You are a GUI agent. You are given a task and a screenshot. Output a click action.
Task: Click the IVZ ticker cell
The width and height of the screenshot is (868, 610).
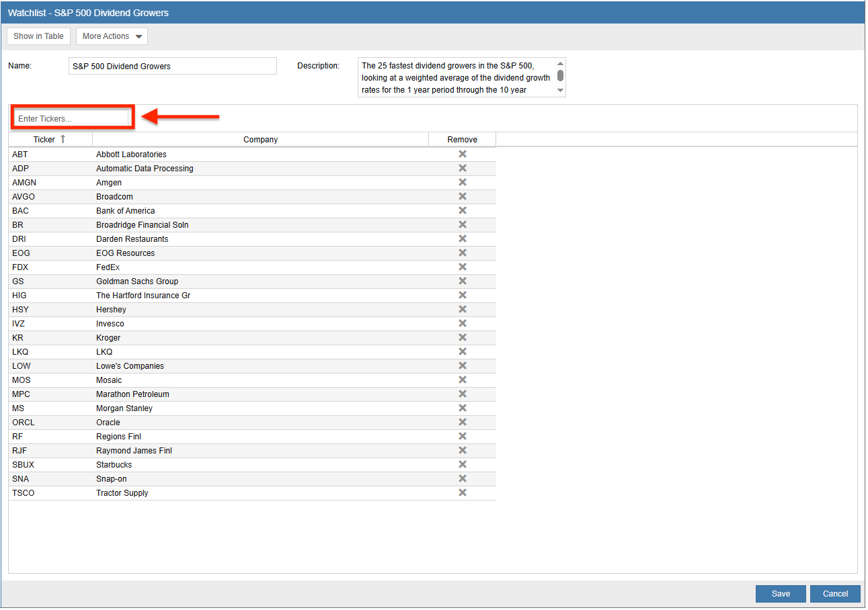pos(50,324)
